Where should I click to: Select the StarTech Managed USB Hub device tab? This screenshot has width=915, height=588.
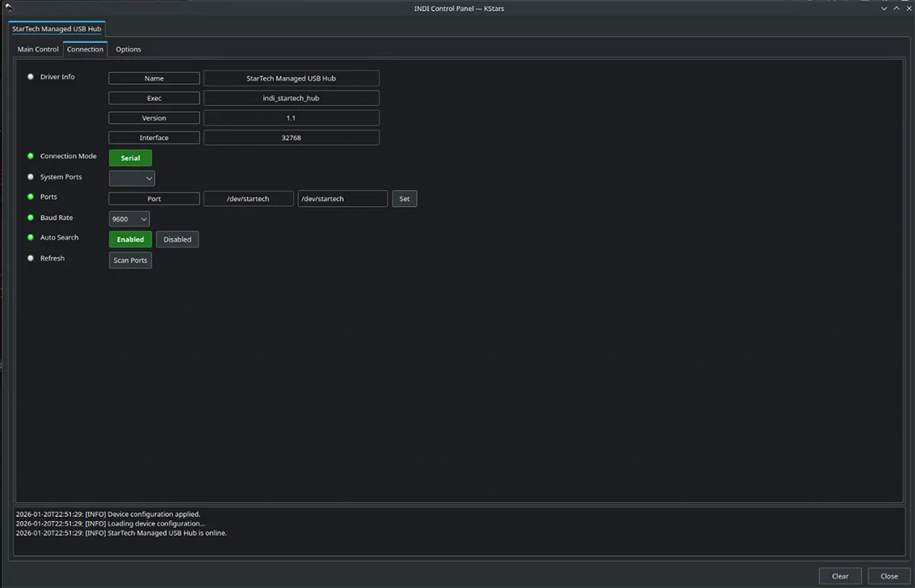[57, 29]
